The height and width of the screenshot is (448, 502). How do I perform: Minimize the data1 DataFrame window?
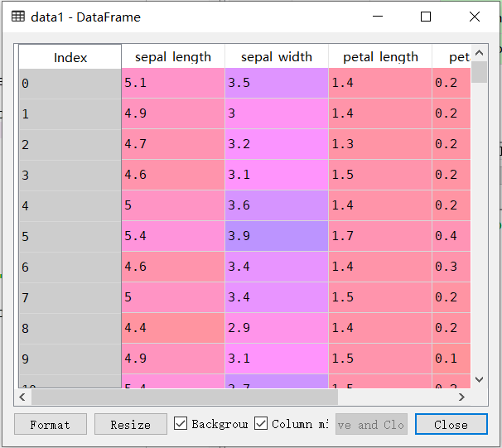(378, 17)
